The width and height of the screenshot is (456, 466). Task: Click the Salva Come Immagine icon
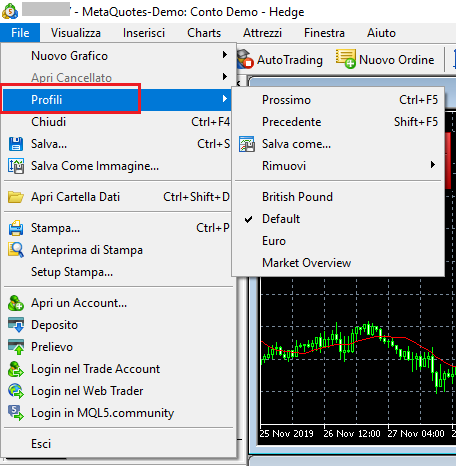16,166
